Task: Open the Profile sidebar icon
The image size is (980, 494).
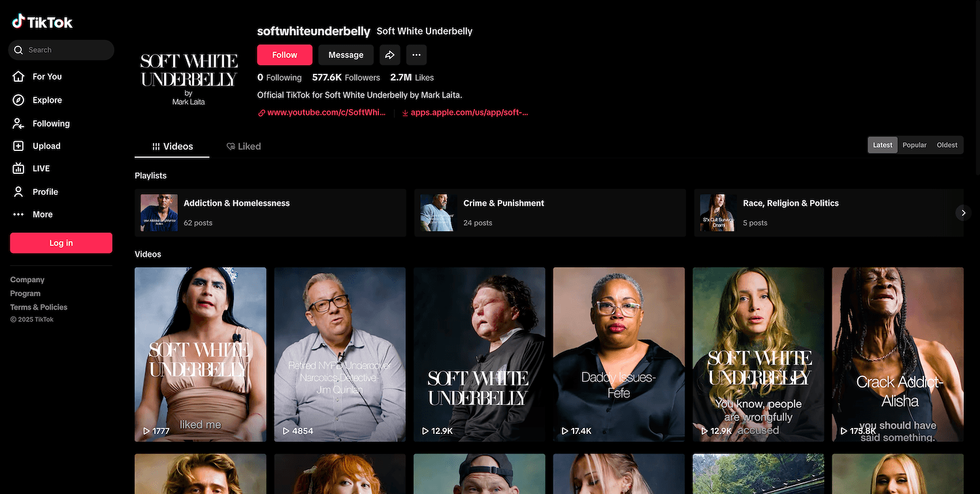Action: (x=19, y=191)
